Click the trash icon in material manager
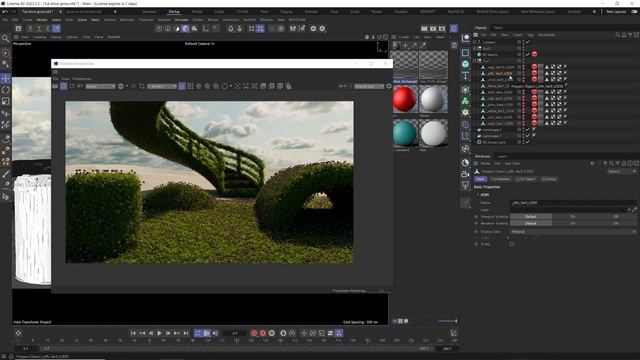 click(454, 45)
